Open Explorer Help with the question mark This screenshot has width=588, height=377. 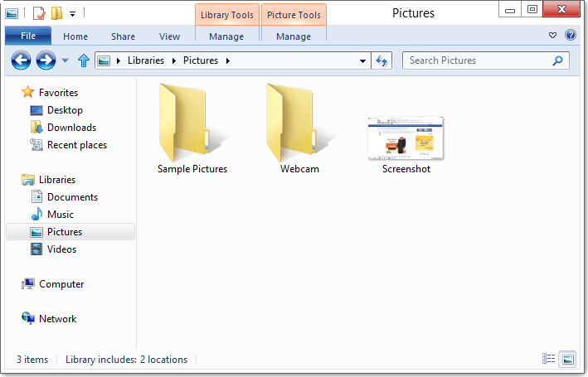(x=571, y=36)
